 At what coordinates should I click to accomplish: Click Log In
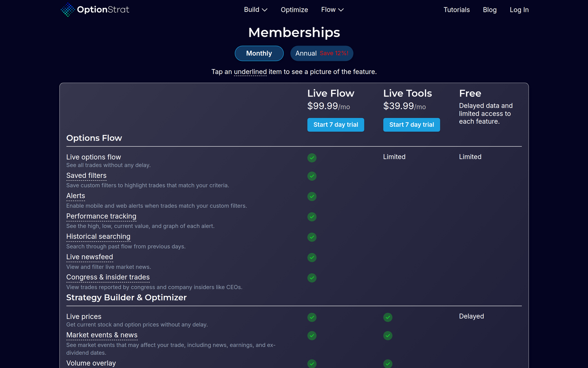tap(519, 10)
